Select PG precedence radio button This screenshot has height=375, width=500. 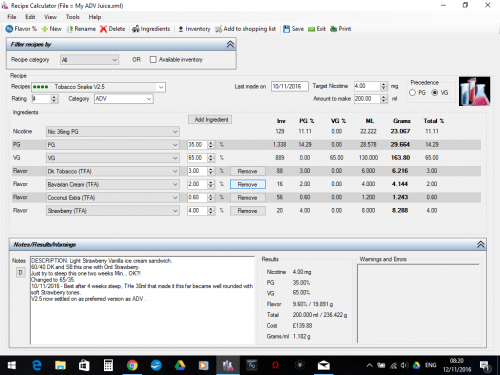pos(412,93)
